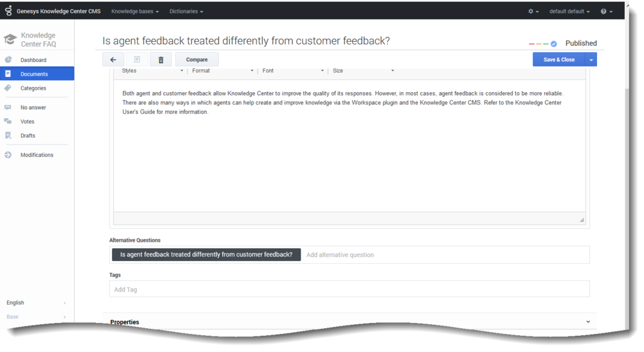Expand the English language selector

click(x=36, y=302)
